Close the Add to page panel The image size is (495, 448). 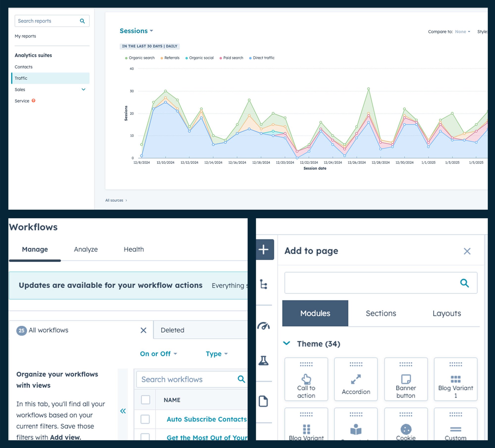(467, 251)
